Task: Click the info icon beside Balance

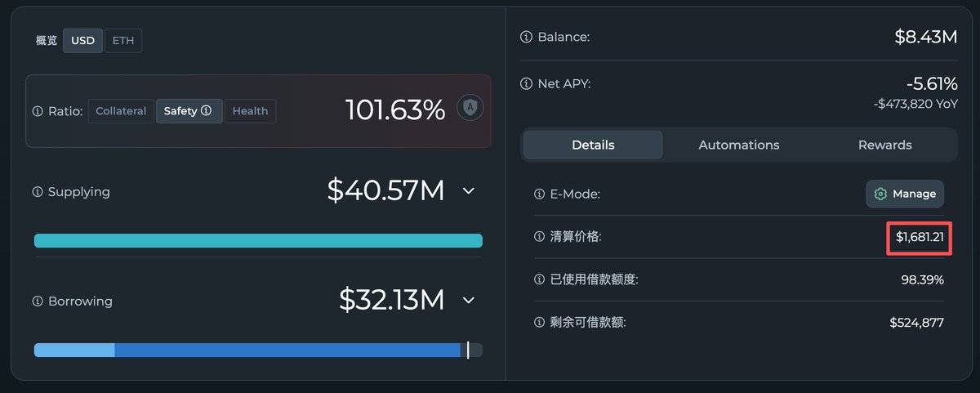Action: pyautogui.click(x=527, y=37)
